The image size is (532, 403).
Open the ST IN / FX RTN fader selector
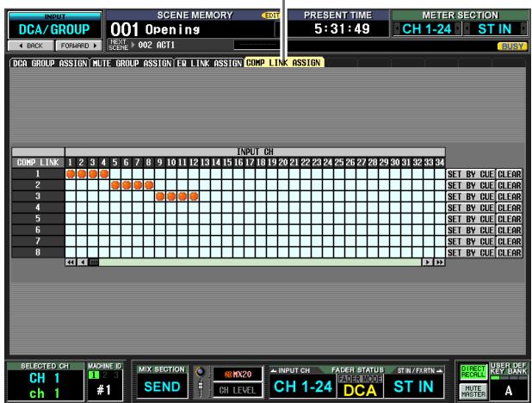coord(413,387)
